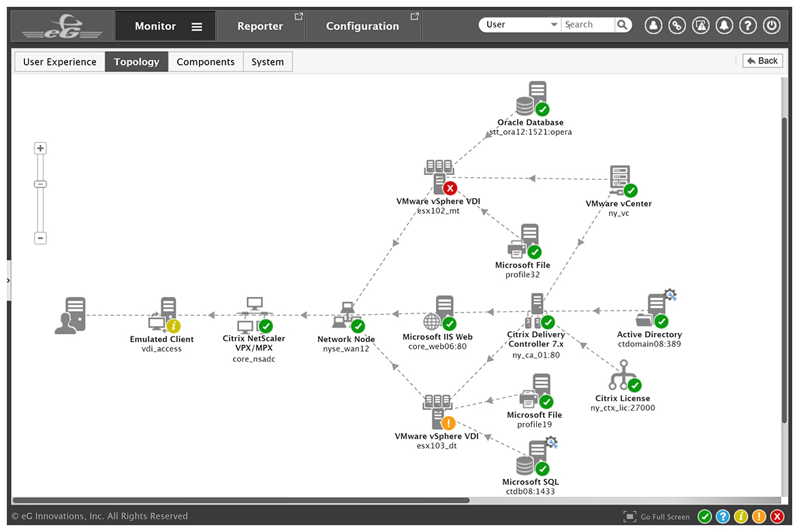The height and width of the screenshot is (532, 799).
Task: Select the Topology tab
Action: click(x=136, y=62)
